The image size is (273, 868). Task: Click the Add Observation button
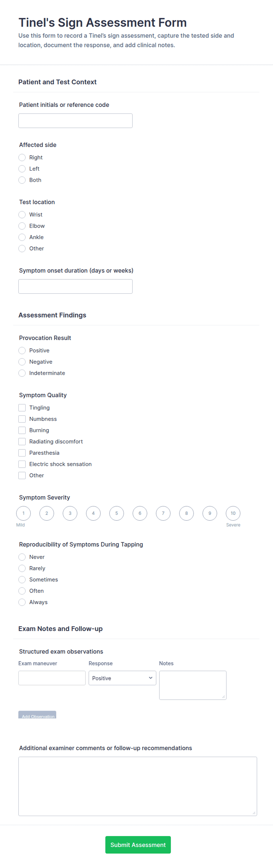(x=37, y=715)
